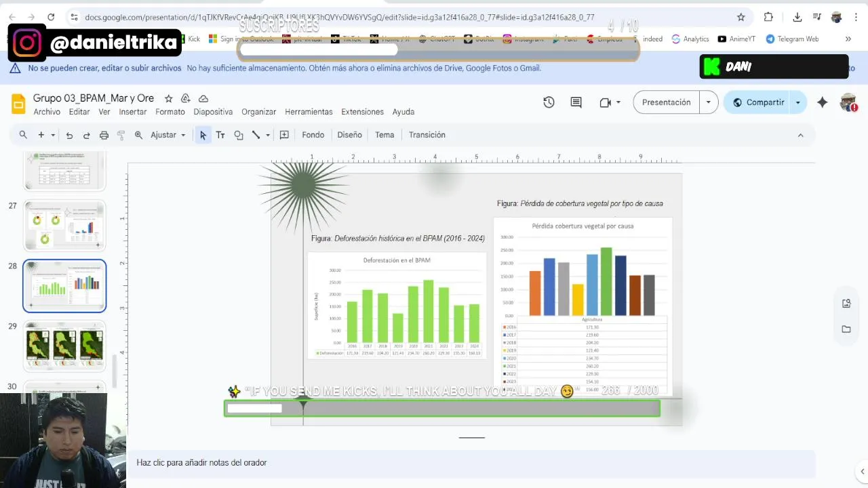
Task: Open the Ver menu
Action: coord(104,112)
